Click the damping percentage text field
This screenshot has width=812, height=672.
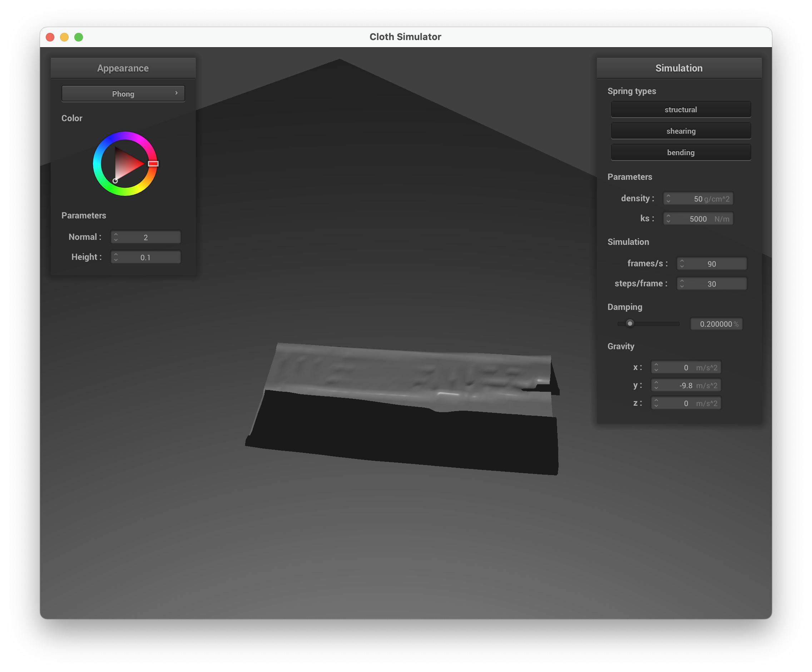(716, 323)
